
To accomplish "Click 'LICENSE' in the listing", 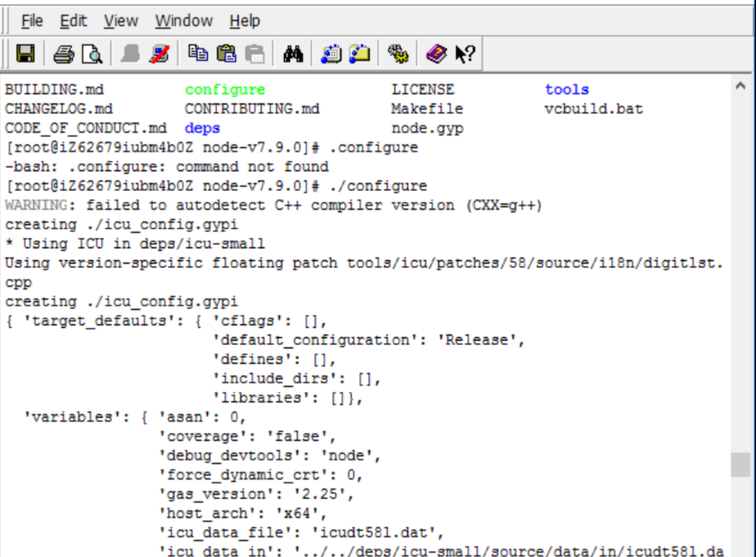I will click(423, 90).
